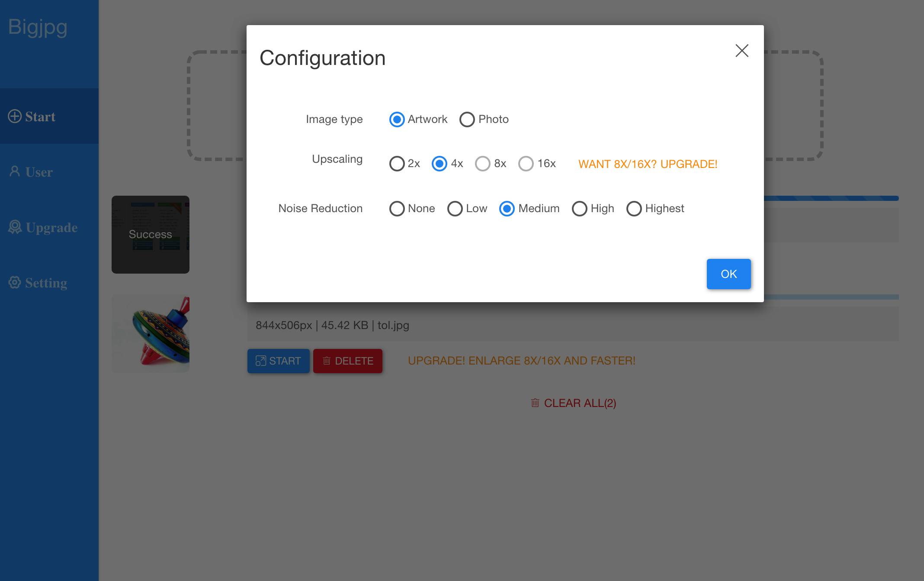Screen dimensions: 924x581
Task: Open the Upgrade menu item
Action: pyautogui.click(x=51, y=227)
